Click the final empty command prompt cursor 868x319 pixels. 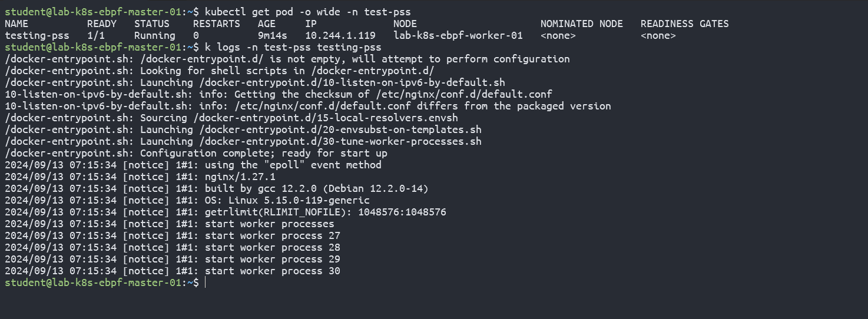coord(206,283)
